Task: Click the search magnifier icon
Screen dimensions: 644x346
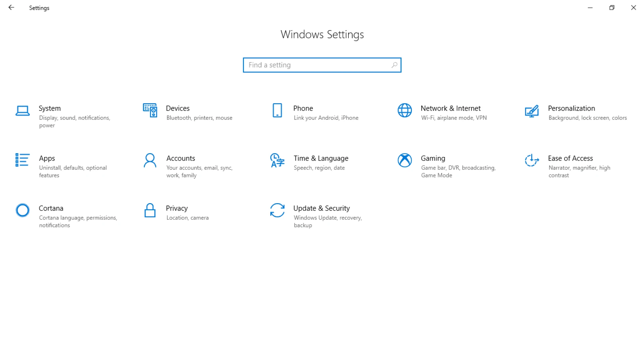Action: pyautogui.click(x=394, y=65)
